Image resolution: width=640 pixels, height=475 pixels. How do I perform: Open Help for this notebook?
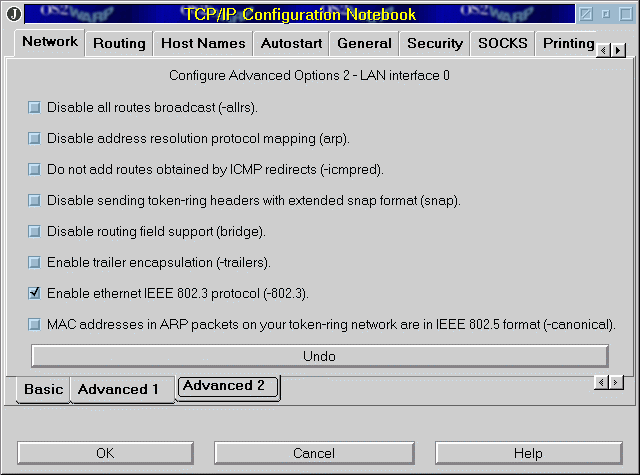point(529,453)
